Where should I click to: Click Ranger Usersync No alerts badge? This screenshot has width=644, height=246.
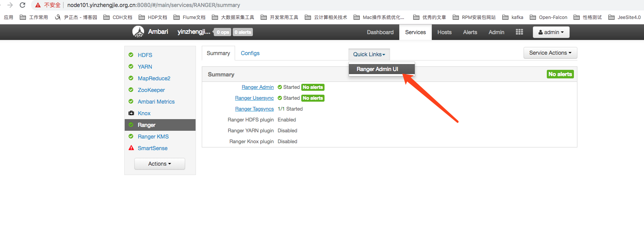313,98
